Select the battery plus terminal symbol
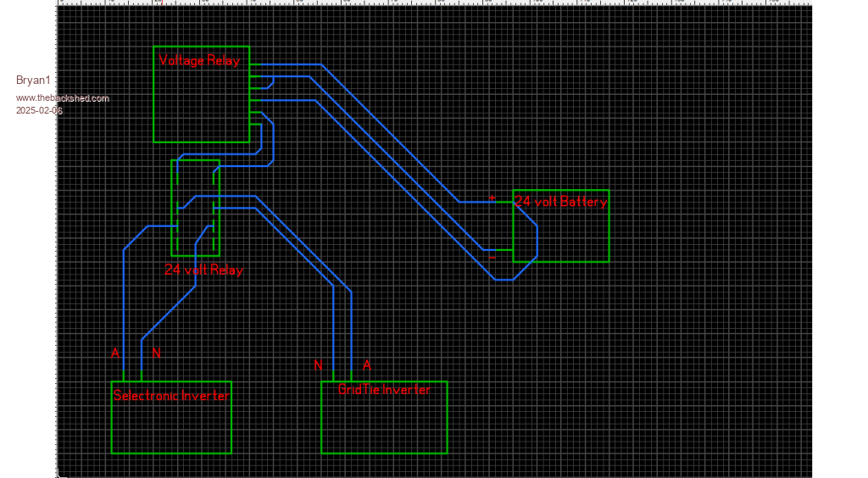 [492, 198]
